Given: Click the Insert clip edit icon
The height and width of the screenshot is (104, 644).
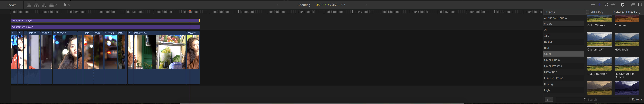Looking at the screenshot, I should 36,5.
